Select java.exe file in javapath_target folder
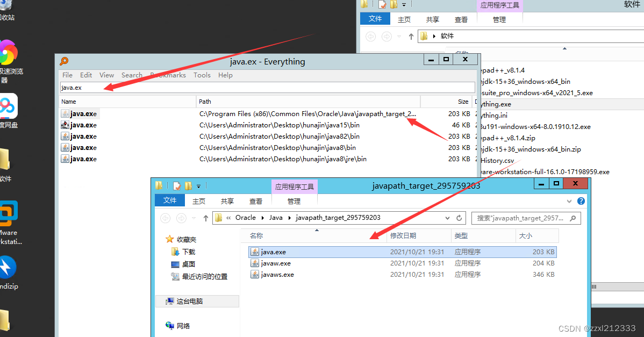644x337 pixels. pyautogui.click(x=403, y=252)
